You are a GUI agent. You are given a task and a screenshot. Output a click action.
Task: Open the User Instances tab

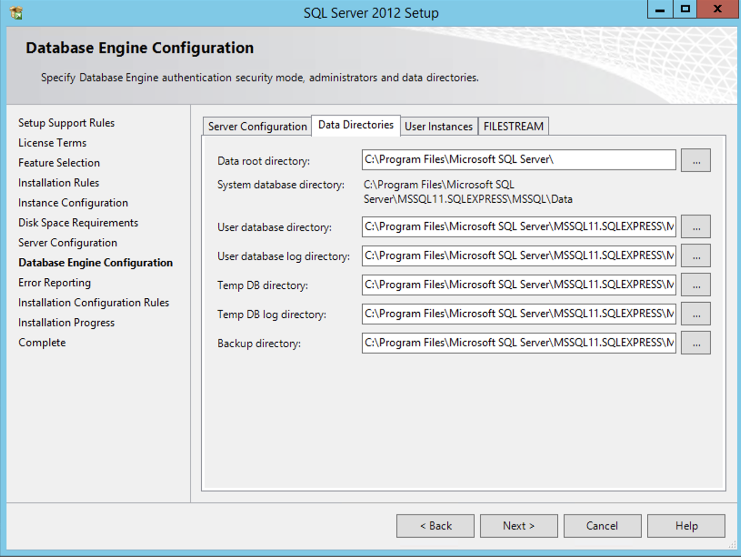pos(438,126)
